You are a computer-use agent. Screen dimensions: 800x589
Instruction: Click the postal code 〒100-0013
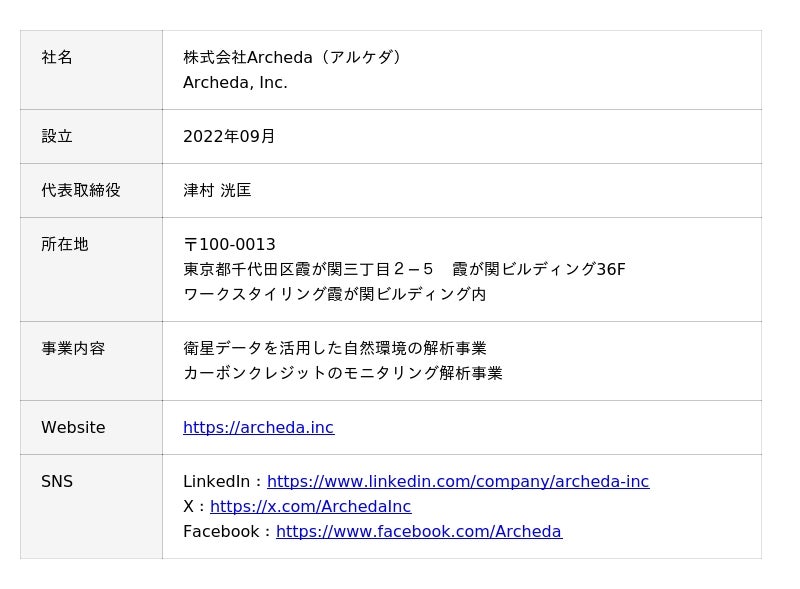pyautogui.click(x=229, y=245)
